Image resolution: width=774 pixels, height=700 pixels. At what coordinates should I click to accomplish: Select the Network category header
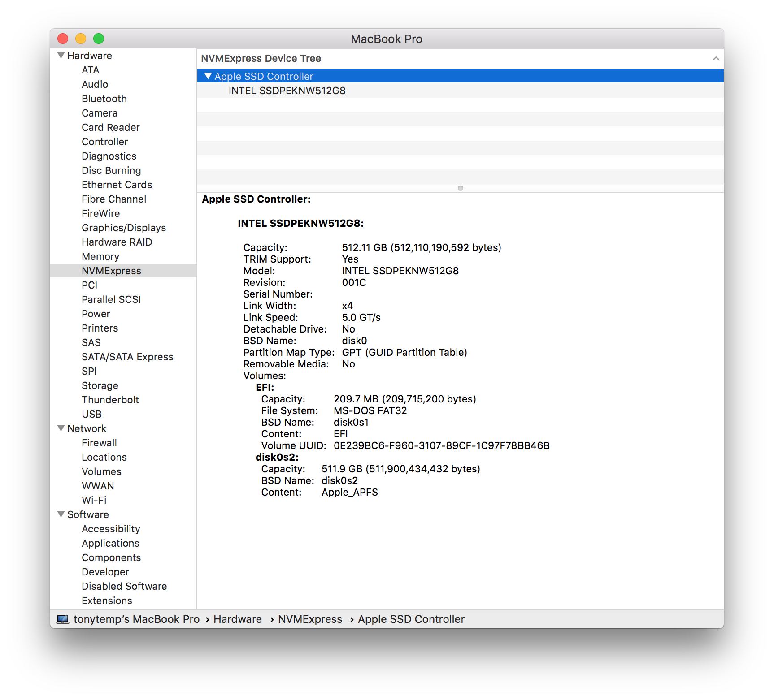87,428
